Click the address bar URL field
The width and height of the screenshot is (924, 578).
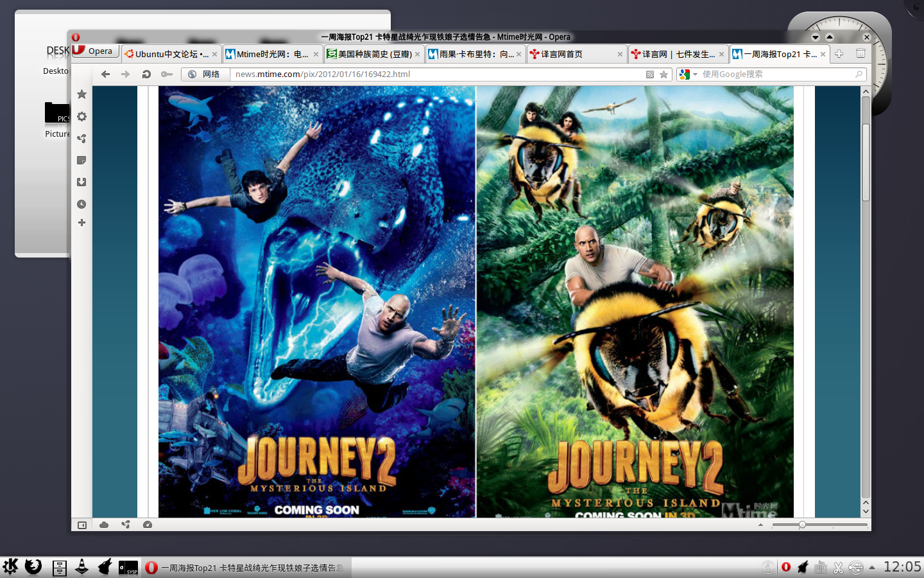pyautogui.click(x=436, y=74)
